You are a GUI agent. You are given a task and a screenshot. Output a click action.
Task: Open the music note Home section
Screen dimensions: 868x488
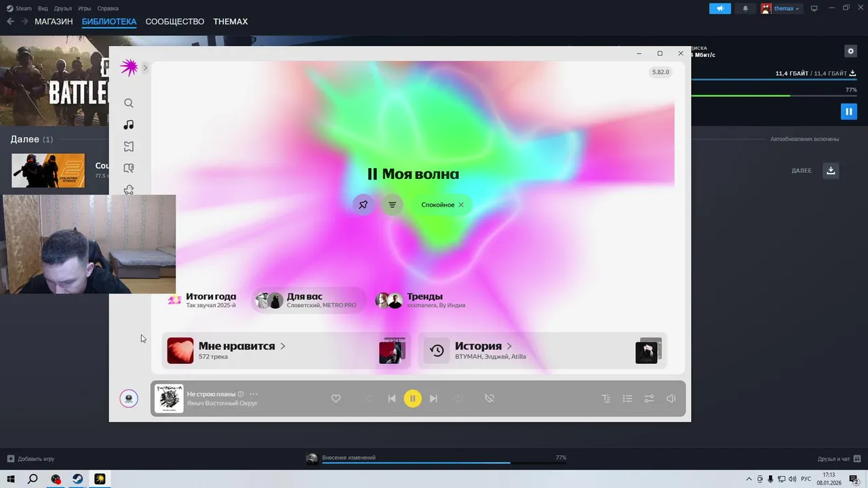click(129, 125)
